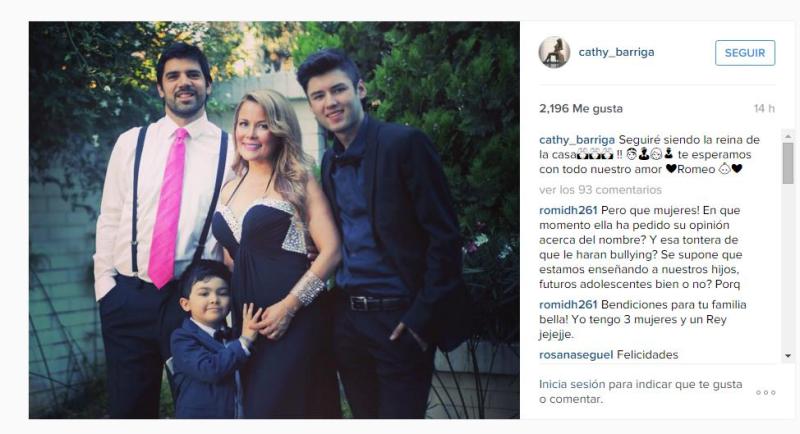Click the family photo post image
This screenshot has width=800, height=434.
pyautogui.click(x=274, y=220)
